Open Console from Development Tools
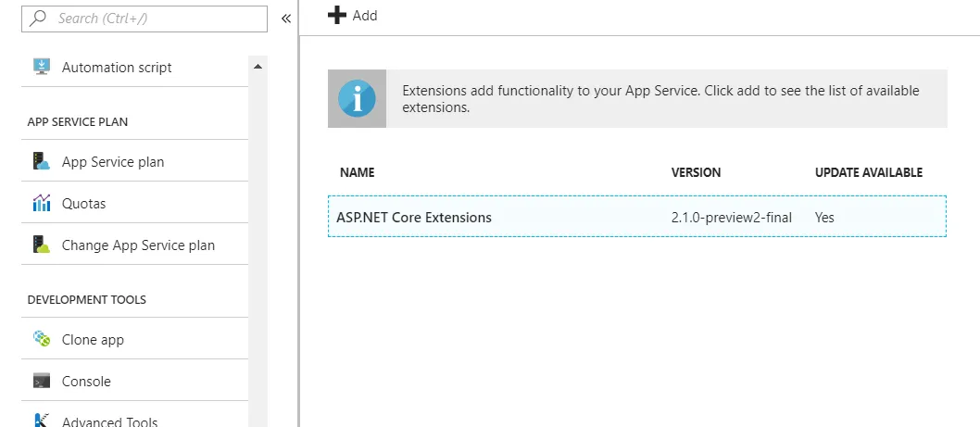 coord(86,382)
